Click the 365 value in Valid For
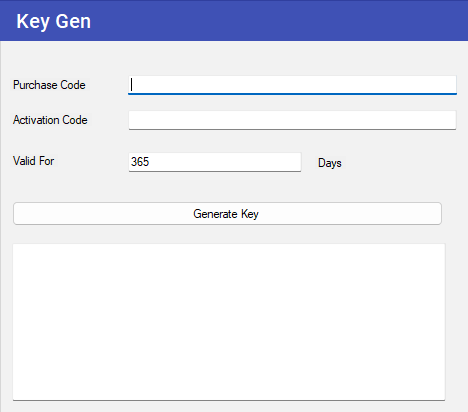 pyautogui.click(x=140, y=162)
